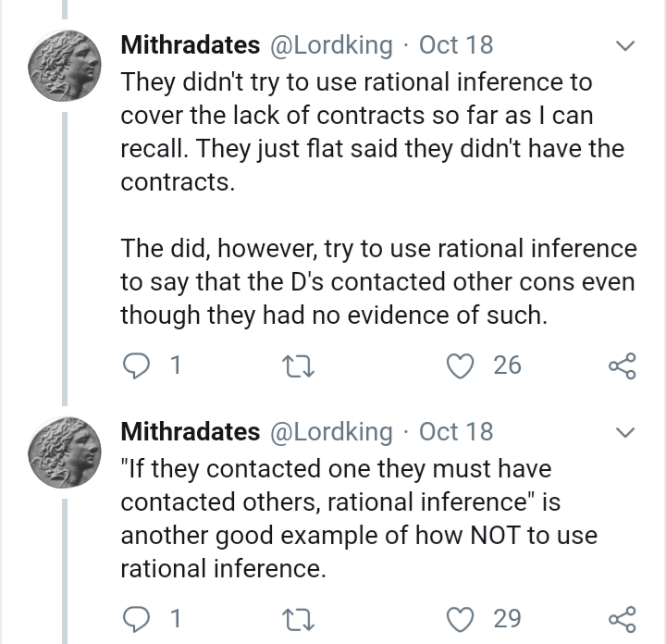
Task: Reply to the first Mithradates tweet
Action: [136, 365]
